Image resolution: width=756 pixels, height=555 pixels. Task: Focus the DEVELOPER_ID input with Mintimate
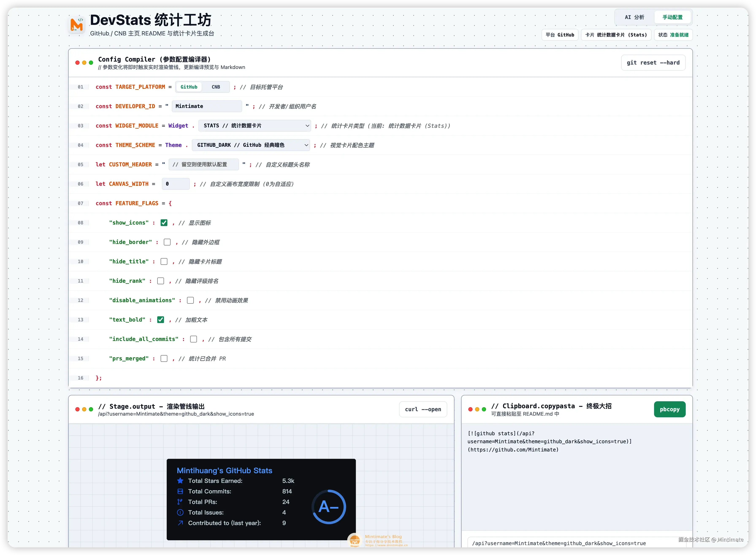207,106
